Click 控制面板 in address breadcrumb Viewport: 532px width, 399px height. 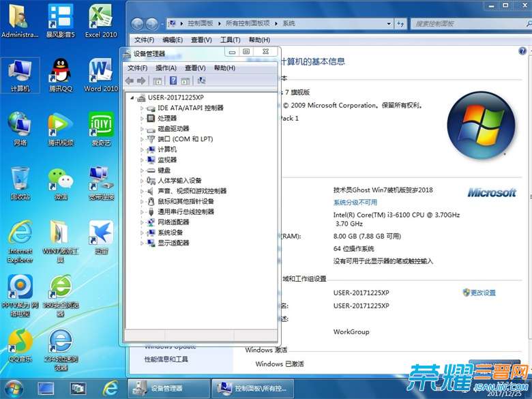tap(200, 23)
